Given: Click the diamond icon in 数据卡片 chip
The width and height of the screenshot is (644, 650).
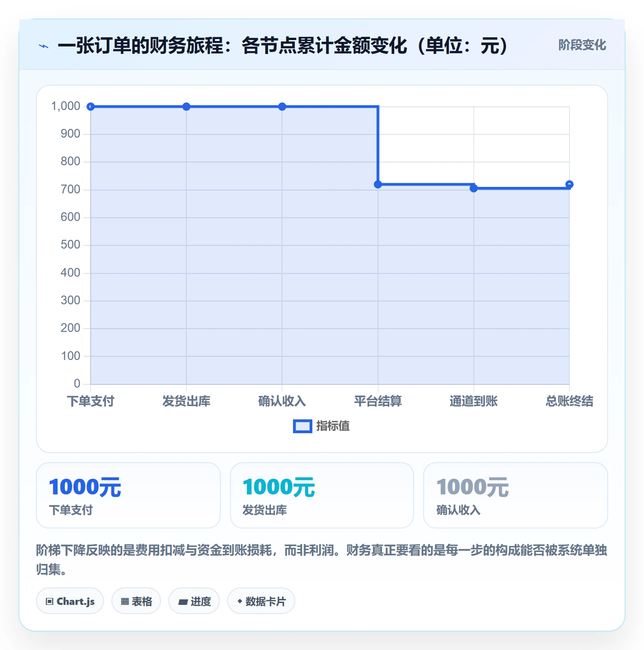Looking at the screenshot, I should coord(240,601).
